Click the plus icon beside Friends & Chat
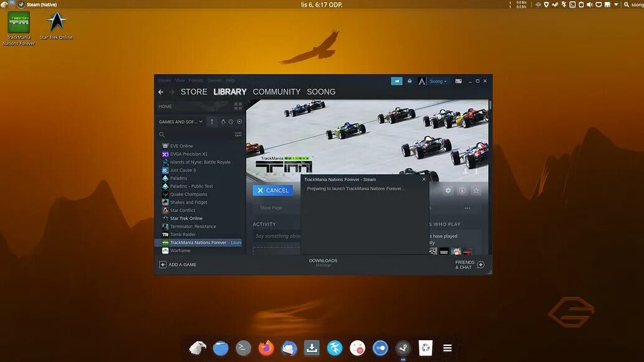 (481, 265)
